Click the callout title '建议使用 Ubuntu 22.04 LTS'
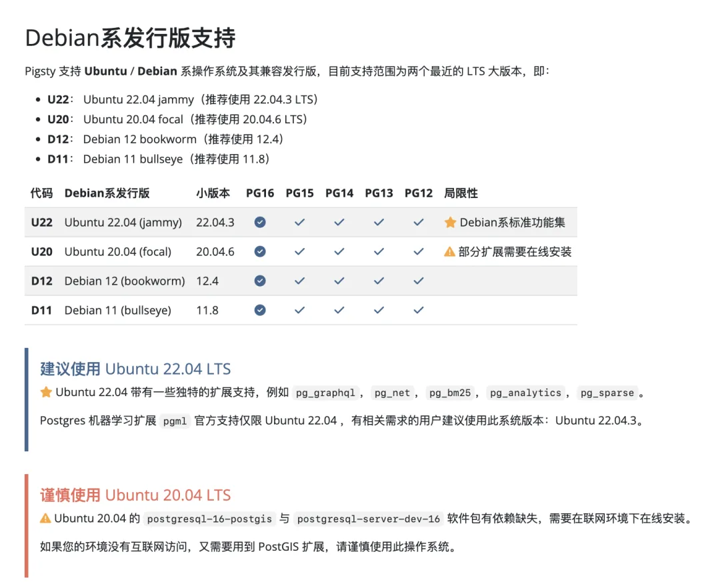The width and height of the screenshot is (720, 588). pyautogui.click(x=135, y=369)
